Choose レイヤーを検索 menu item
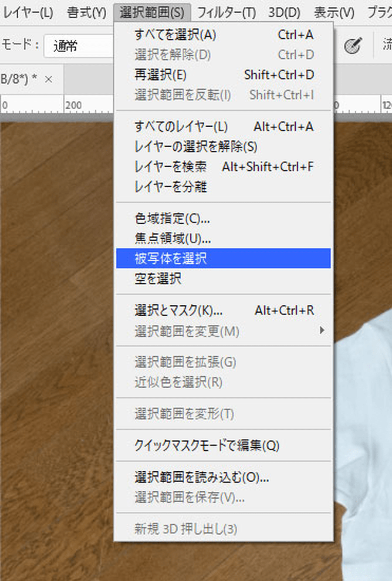 [223, 167]
